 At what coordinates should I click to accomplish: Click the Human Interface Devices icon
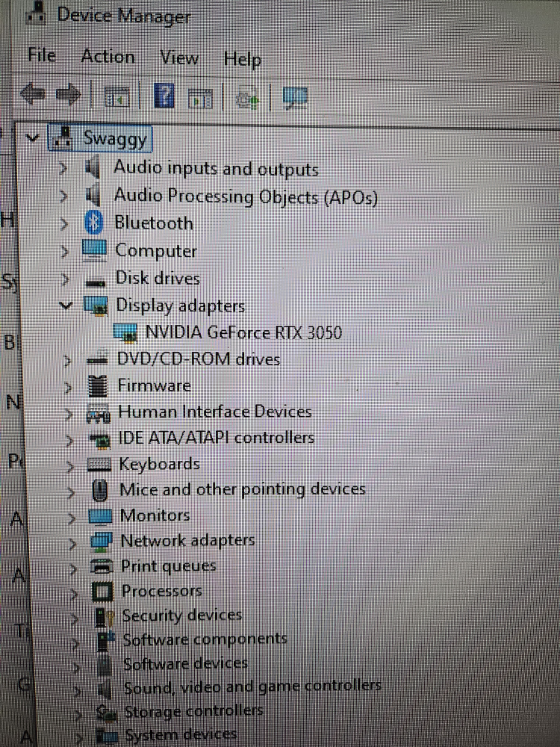click(x=99, y=412)
